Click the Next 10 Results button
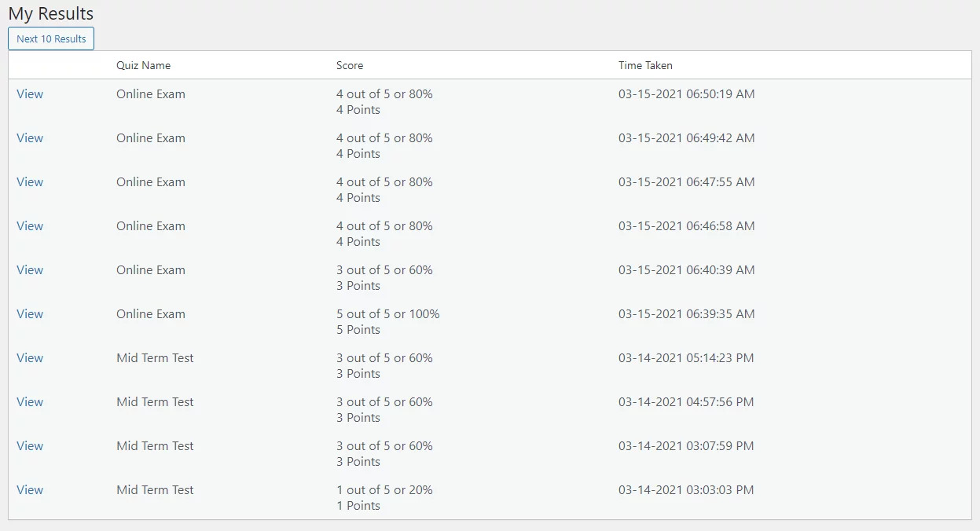This screenshot has height=531, width=980. [x=51, y=38]
